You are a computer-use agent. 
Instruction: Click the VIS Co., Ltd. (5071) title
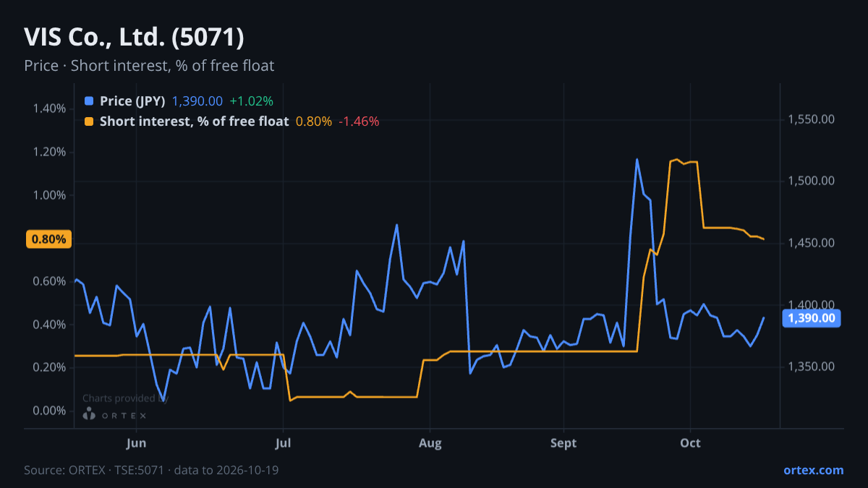tap(134, 37)
